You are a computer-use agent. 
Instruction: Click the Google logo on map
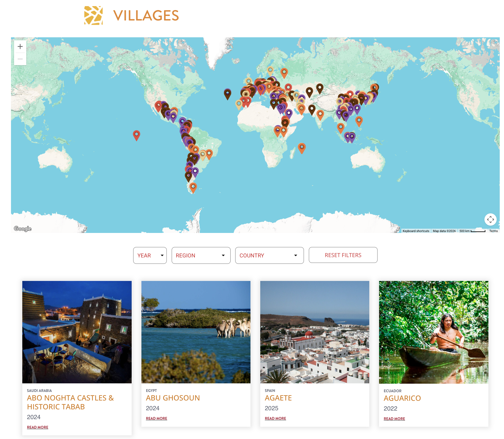pyautogui.click(x=23, y=229)
